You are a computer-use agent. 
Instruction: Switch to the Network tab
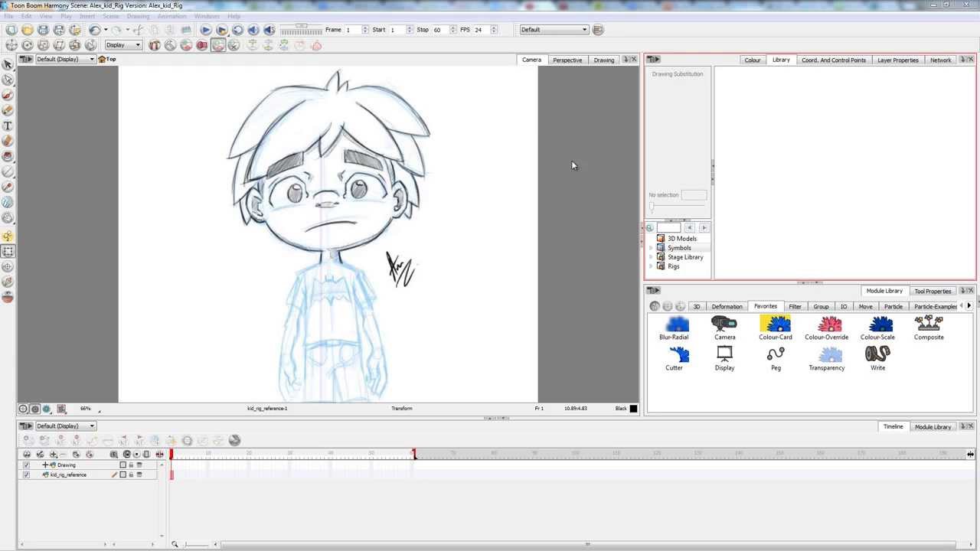point(941,60)
